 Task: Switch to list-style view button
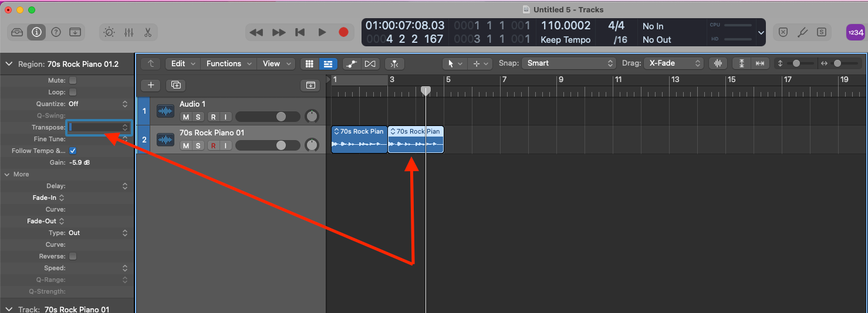(328, 63)
